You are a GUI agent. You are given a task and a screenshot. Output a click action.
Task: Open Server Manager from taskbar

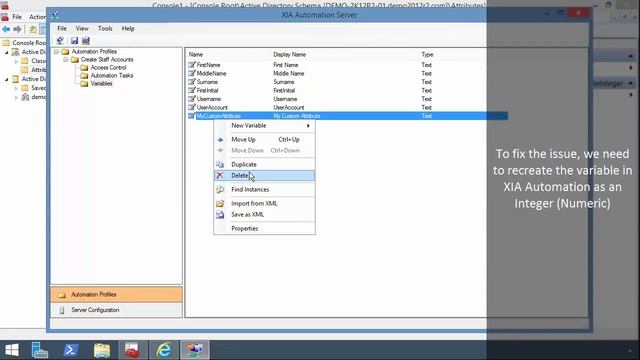click(x=40, y=350)
